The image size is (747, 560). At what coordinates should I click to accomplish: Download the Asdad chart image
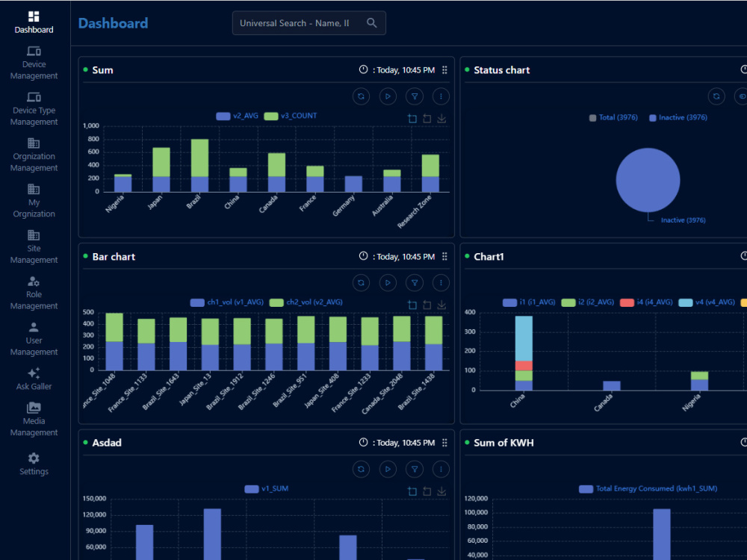(441, 491)
